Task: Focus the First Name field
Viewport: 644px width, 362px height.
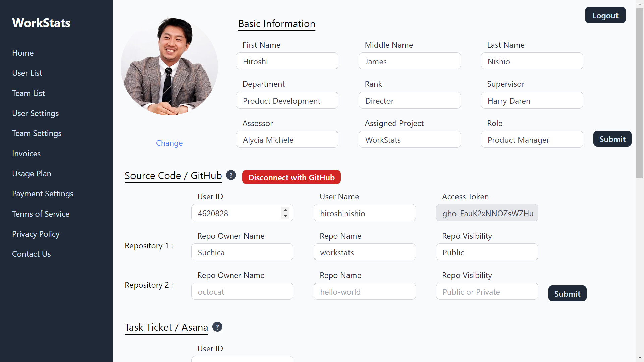Action: click(287, 61)
